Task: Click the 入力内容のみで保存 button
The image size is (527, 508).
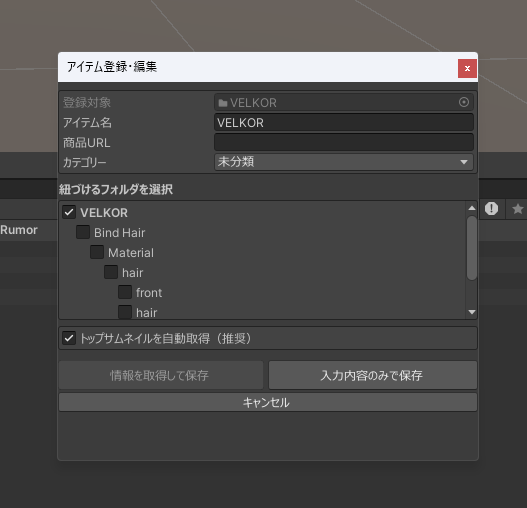Action: pyautogui.click(x=373, y=375)
